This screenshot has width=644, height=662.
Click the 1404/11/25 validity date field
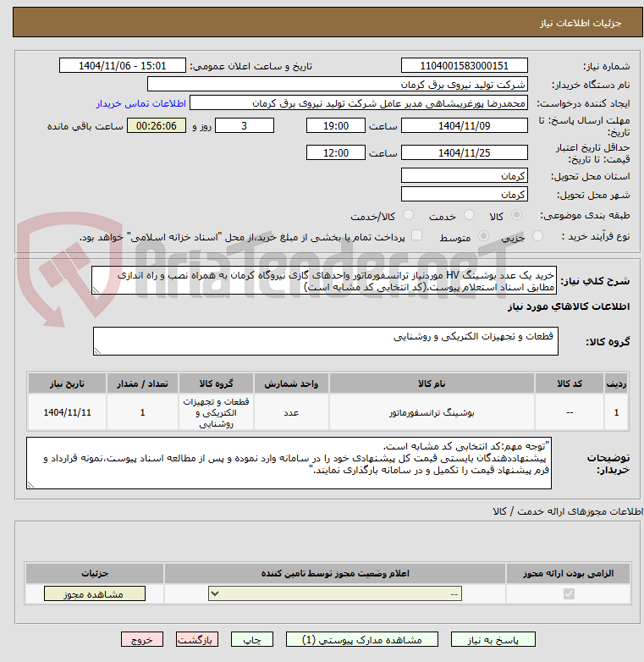[x=465, y=152]
